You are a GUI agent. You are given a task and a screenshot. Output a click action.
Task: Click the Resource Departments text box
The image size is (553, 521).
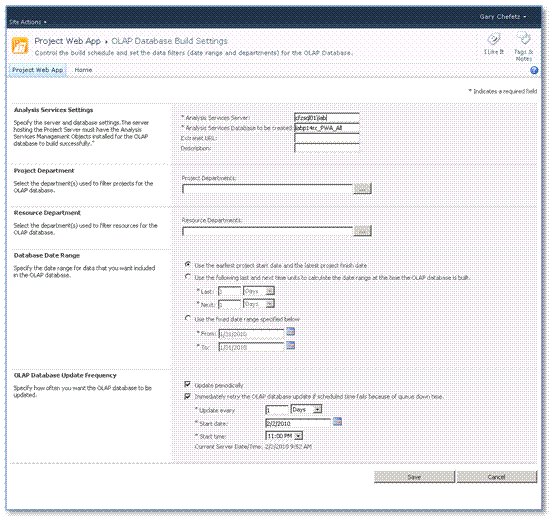(267, 231)
